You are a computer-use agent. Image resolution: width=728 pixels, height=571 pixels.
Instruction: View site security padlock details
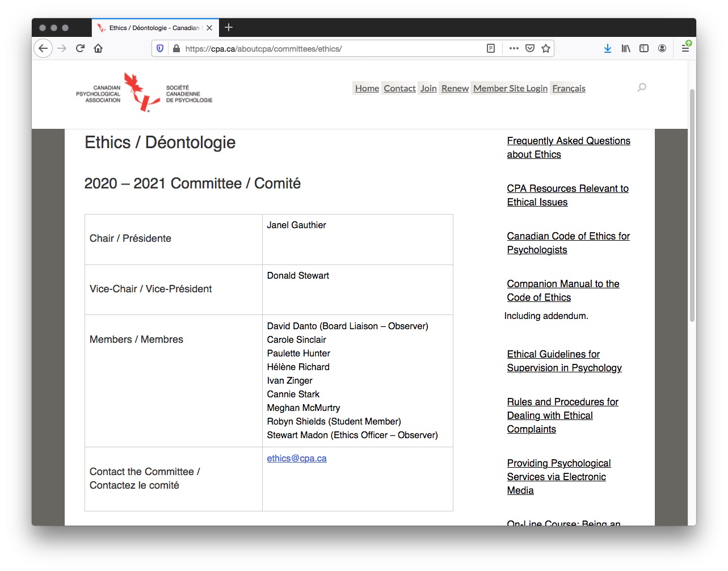[x=176, y=48]
